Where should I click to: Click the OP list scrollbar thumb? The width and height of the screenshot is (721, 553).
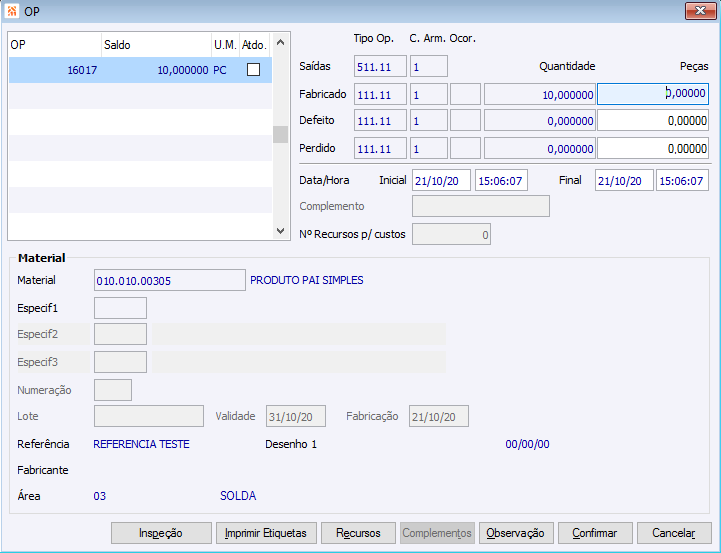point(280,135)
